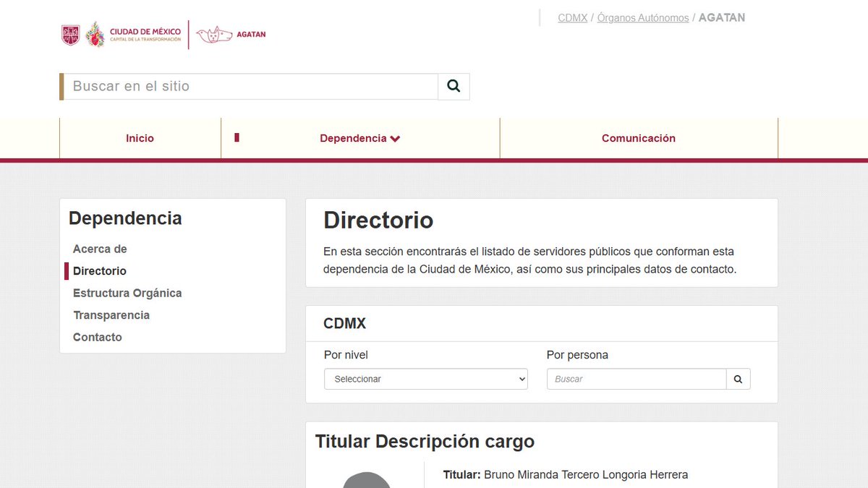Go to the Transparencia sidebar entry
Screen dimensions: 868x488
(x=111, y=315)
